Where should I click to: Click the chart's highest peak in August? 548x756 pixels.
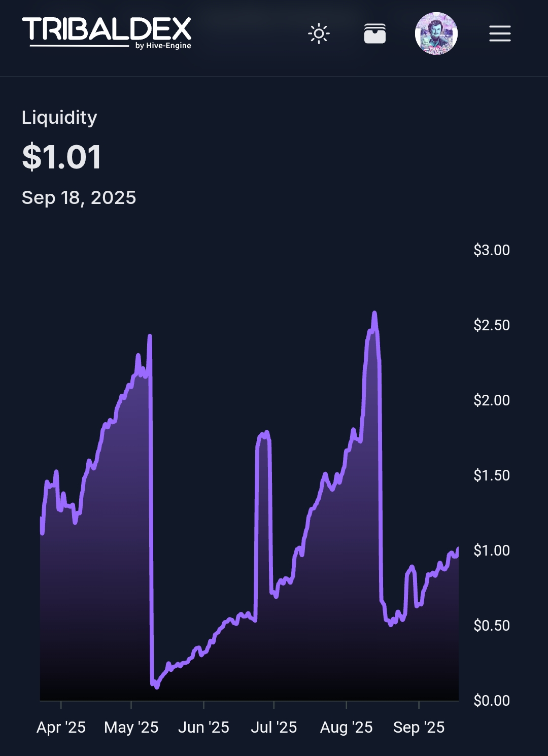(x=374, y=314)
